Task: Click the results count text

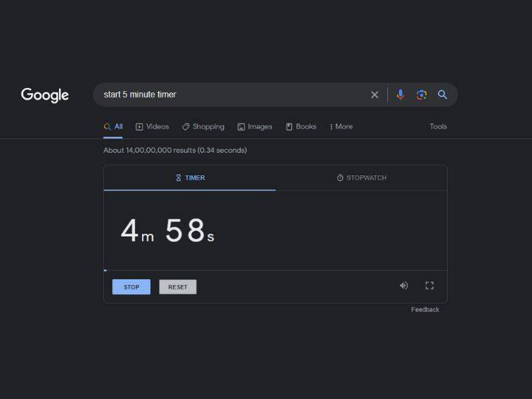Action: [175, 150]
